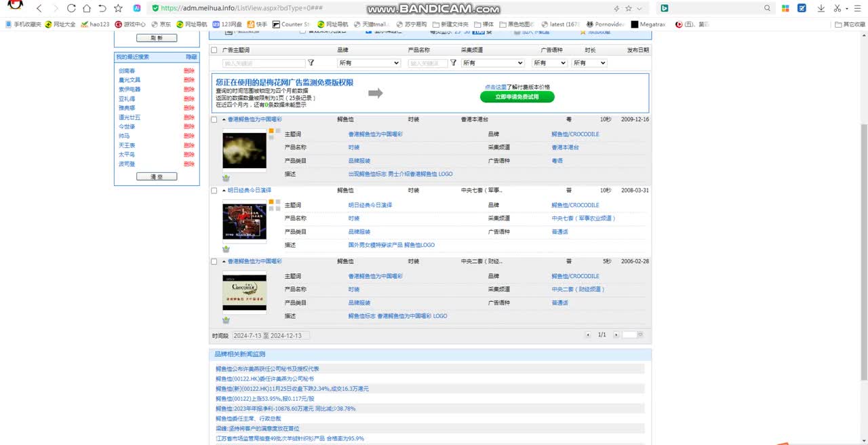Open the hao123 bookmark
868x445 pixels.
pos(95,24)
